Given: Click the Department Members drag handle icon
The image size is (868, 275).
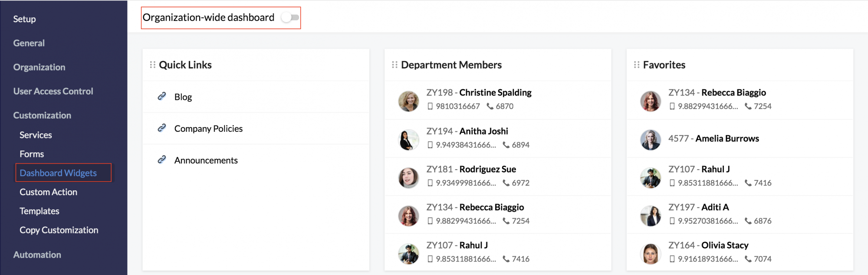Looking at the screenshot, I should pos(395,65).
